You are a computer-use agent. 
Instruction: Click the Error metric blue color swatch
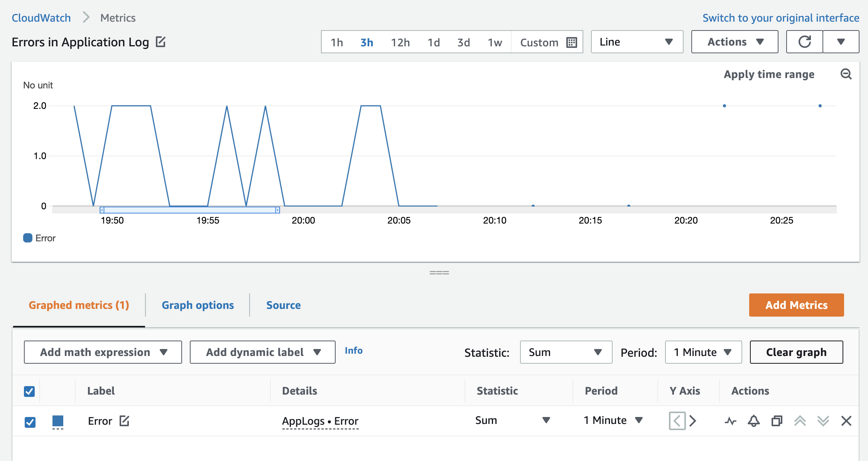point(58,421)
